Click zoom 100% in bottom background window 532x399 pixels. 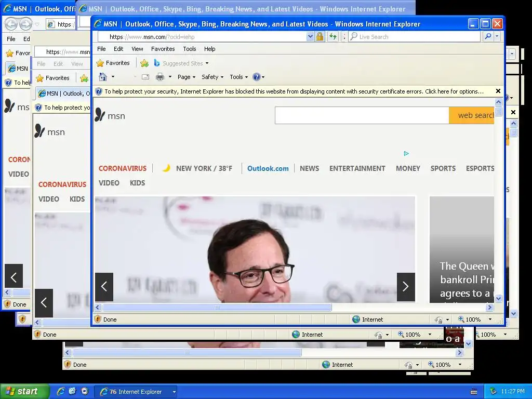[x=440, y=365]
